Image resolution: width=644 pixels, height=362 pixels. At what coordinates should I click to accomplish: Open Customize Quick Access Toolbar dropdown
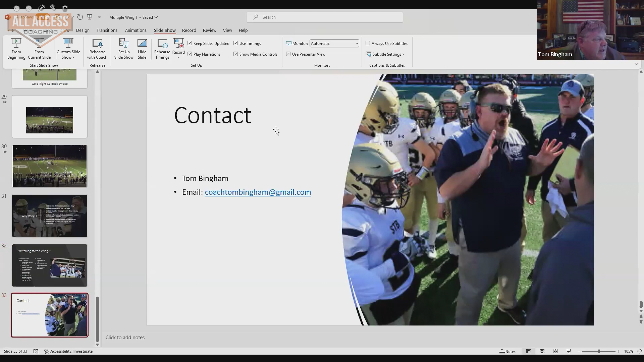(x=99, y=17)
